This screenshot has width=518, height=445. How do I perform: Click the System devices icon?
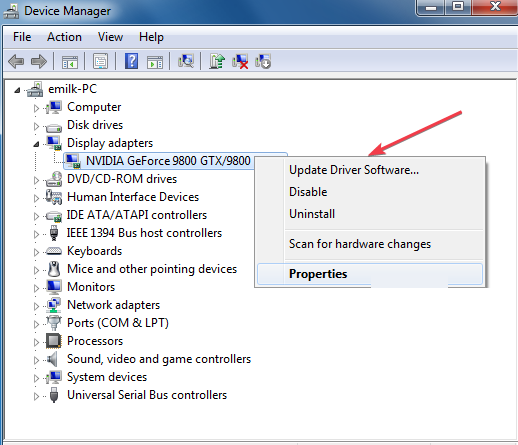tap(54, 377)
